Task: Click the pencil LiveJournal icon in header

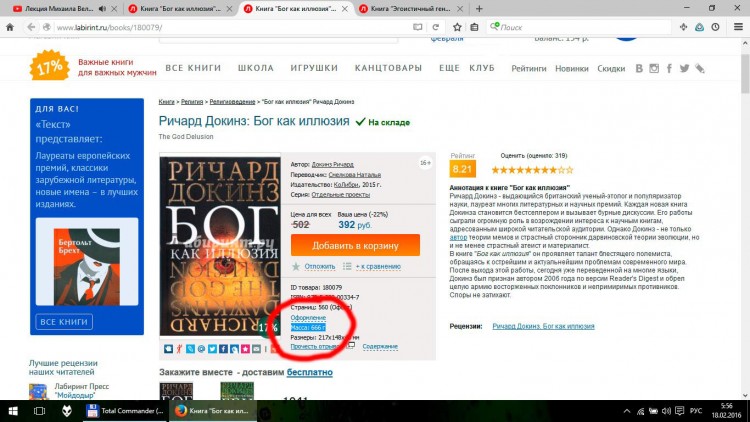Action: tap(700, 68)
